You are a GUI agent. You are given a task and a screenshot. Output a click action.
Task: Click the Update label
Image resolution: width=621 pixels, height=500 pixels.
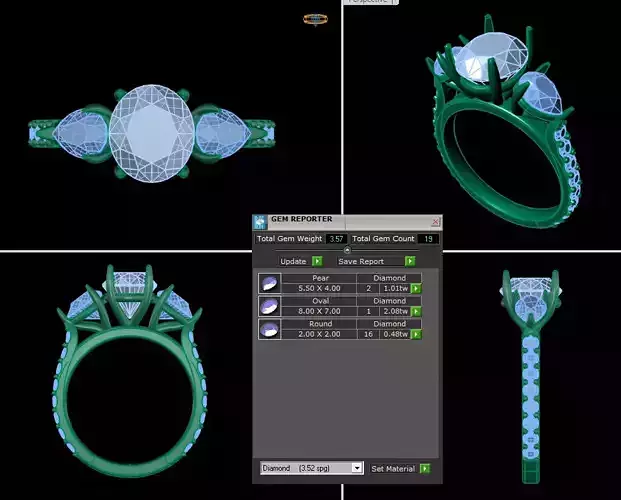(x=293, y=261)
